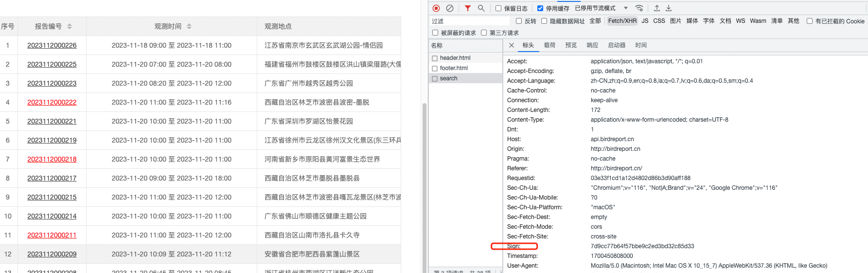Screen dimensions: 868x273
Task: Click the page's vertical scrollbar
Action: point(424,185)
